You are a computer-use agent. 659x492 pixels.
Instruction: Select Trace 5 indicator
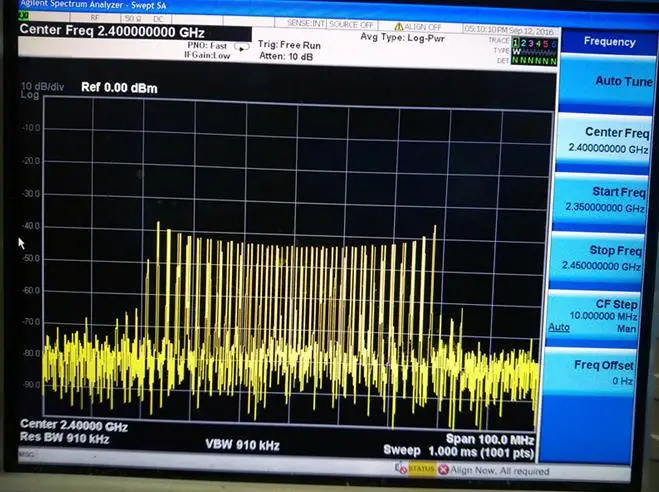tap(546, 44)
